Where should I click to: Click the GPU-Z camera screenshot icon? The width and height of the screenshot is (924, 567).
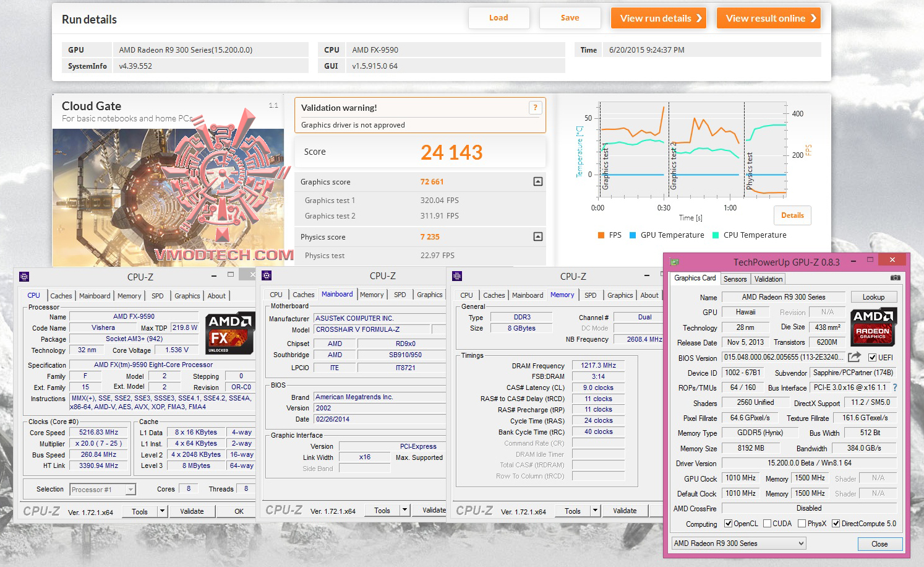(895, 279)
